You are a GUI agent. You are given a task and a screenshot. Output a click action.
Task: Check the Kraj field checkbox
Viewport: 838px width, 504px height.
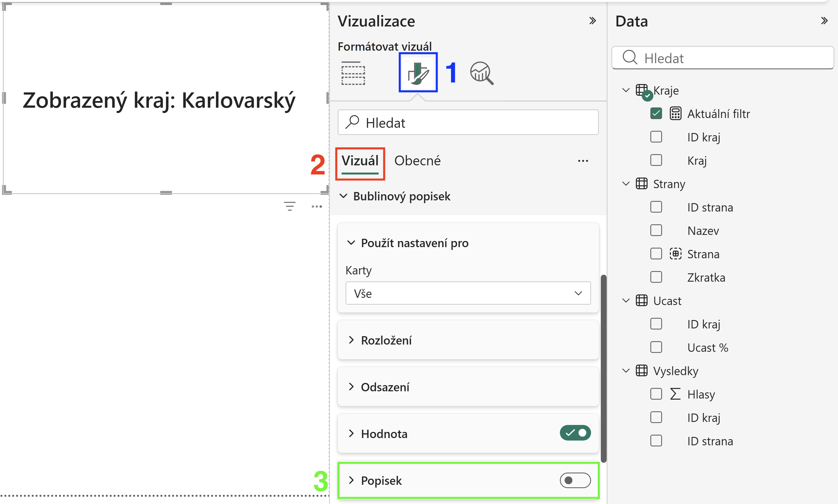pyautogui.click(x=656, y=160)
